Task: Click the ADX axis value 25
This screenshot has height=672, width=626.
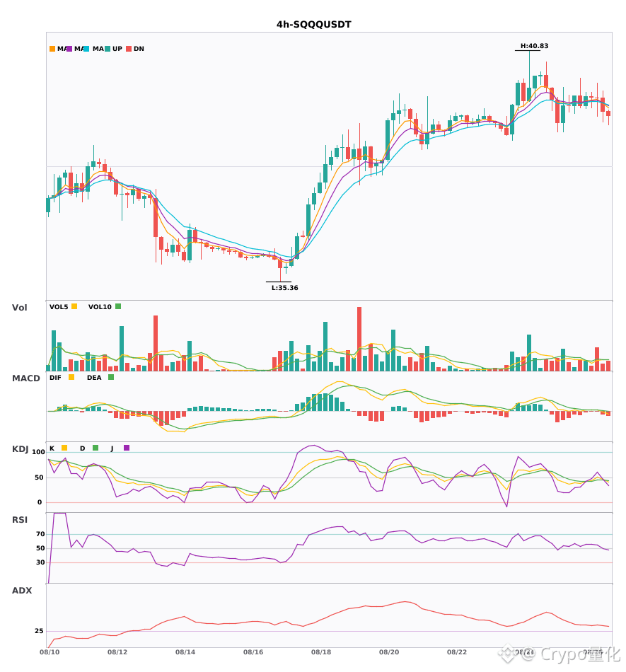Action: pos(39,630)
